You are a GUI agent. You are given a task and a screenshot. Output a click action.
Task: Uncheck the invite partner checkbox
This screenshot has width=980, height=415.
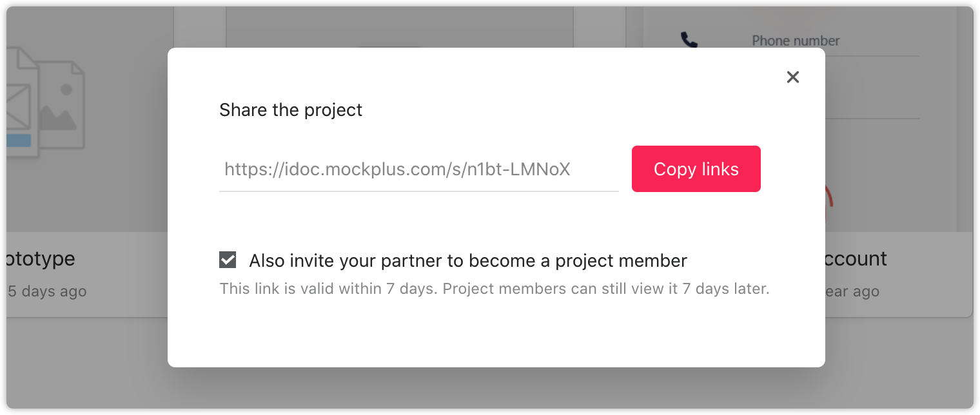pos(228,260)
